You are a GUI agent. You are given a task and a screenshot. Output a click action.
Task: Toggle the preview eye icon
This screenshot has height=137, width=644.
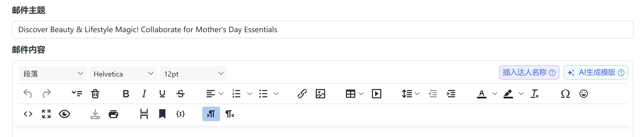click(x=65, y=114)
